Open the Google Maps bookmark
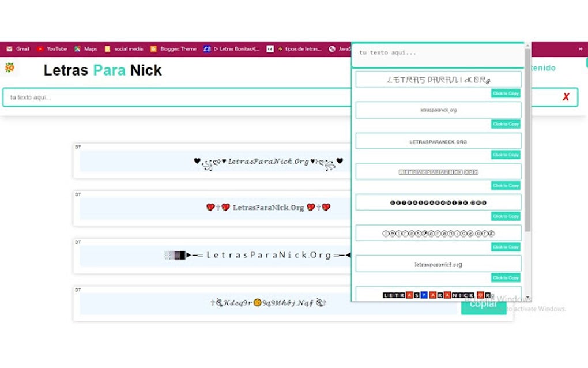This screenshot has width=588, height=368. click(86, 49)
